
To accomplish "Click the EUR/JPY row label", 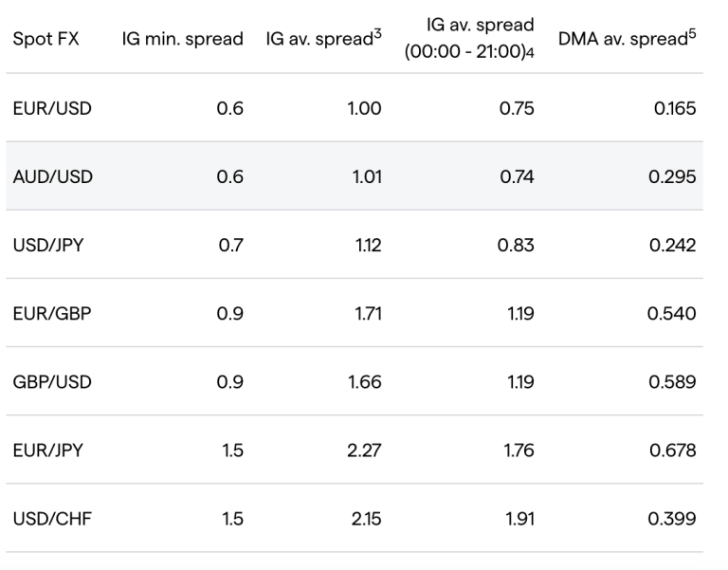I will click(x=50, y=450).
